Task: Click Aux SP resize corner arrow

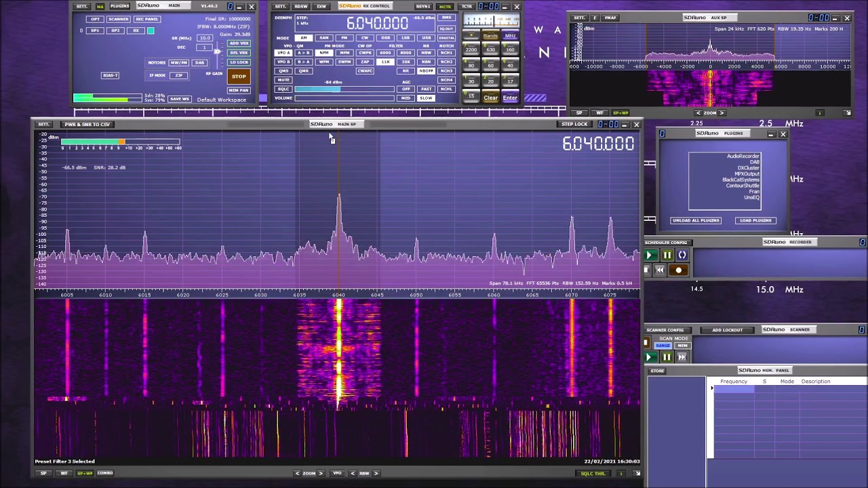Action: (848, 113)
